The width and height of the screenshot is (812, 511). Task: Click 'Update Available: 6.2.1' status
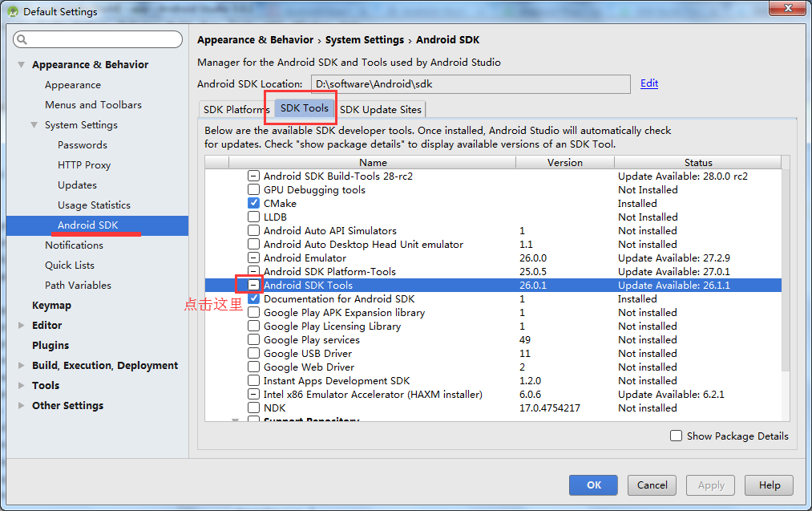coord(671,395)
